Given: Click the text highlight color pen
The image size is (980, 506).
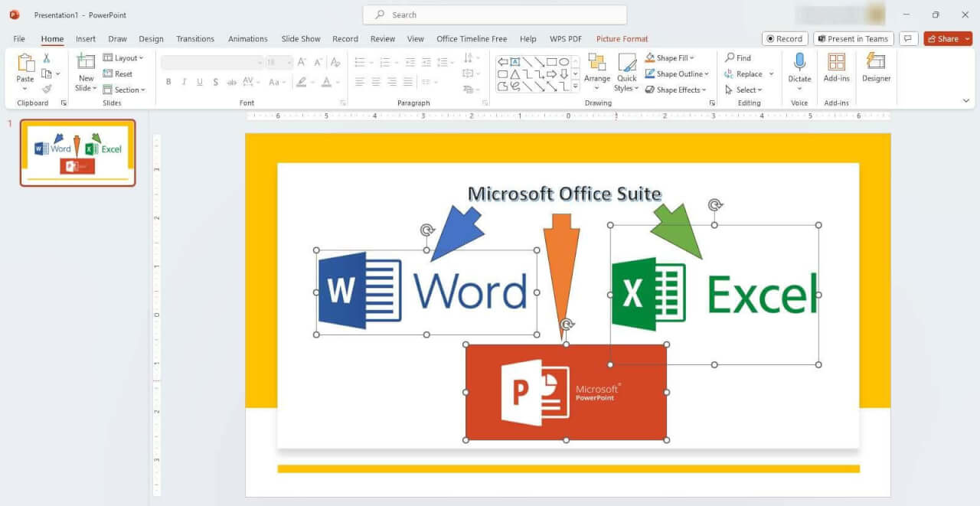Looking at the screenshot, I should 302,82.
